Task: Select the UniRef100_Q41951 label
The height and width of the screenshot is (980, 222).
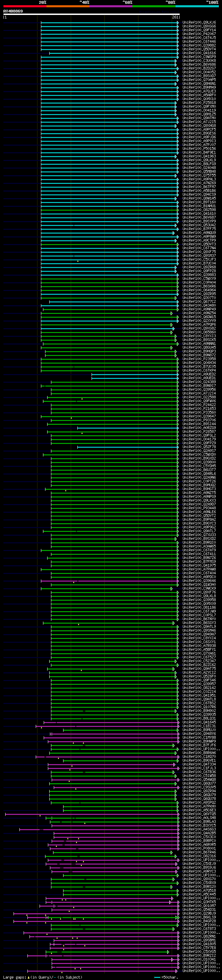Action: point(199,695)
